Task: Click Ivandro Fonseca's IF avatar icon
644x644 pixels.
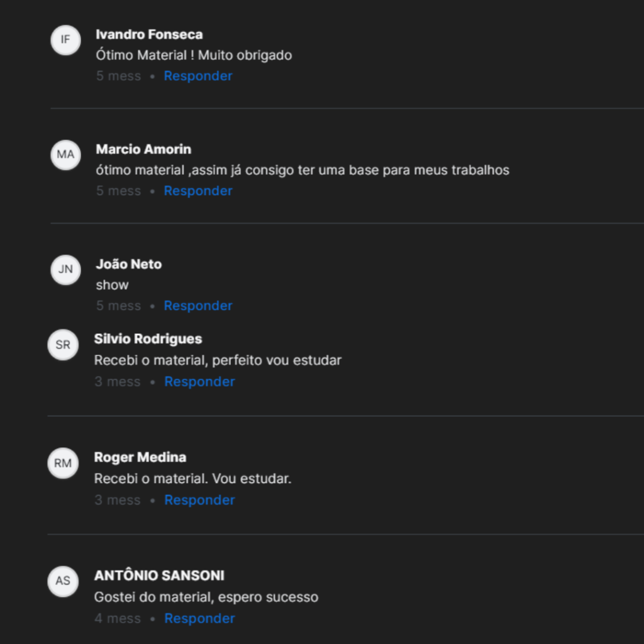Action: (x=65, y=40)
